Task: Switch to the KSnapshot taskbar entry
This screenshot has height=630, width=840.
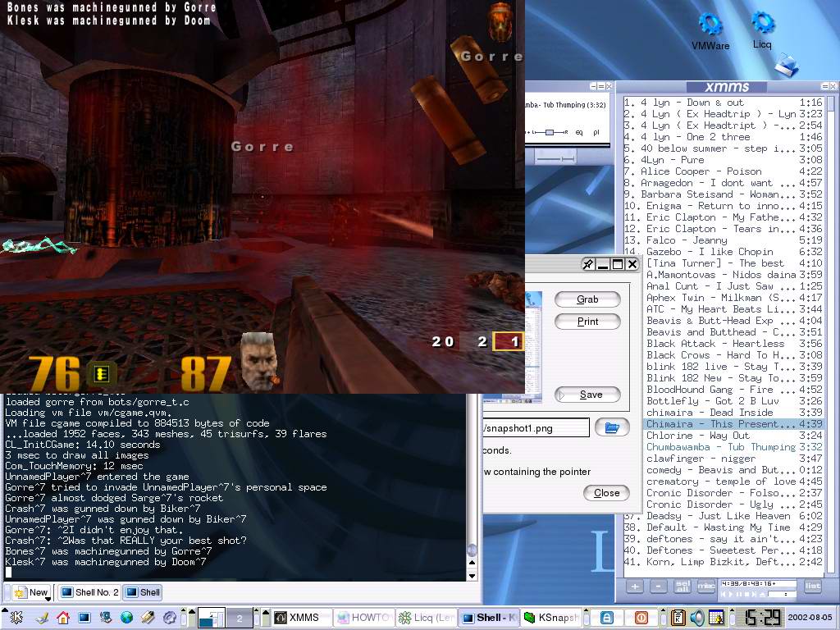Action: tap(552, 618)
